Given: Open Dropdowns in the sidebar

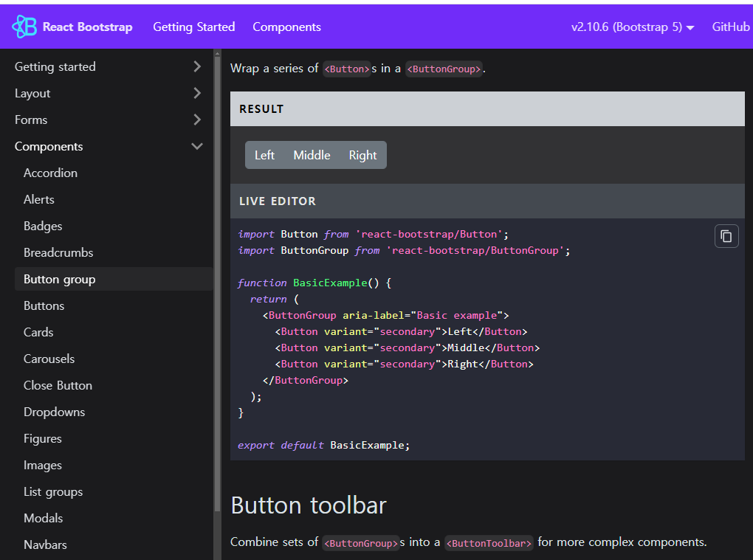Looking at the screenshot, I should tap(55, 412).
